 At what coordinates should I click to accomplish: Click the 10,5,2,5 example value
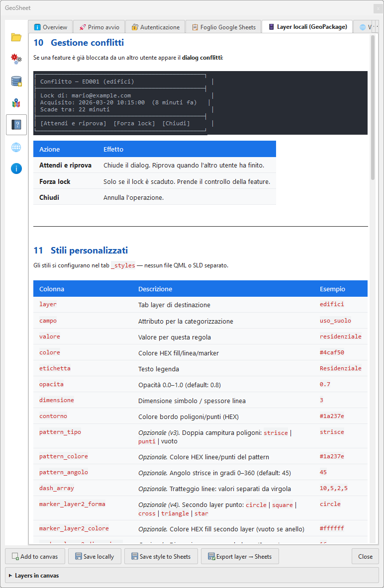pyautogui.click(x=334, y=488)
